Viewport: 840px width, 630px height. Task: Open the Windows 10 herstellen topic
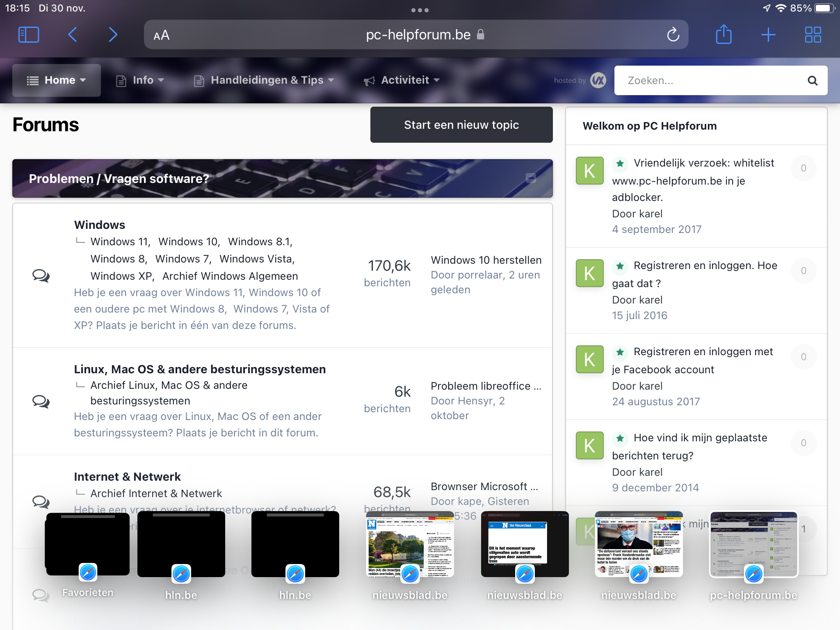486,260
